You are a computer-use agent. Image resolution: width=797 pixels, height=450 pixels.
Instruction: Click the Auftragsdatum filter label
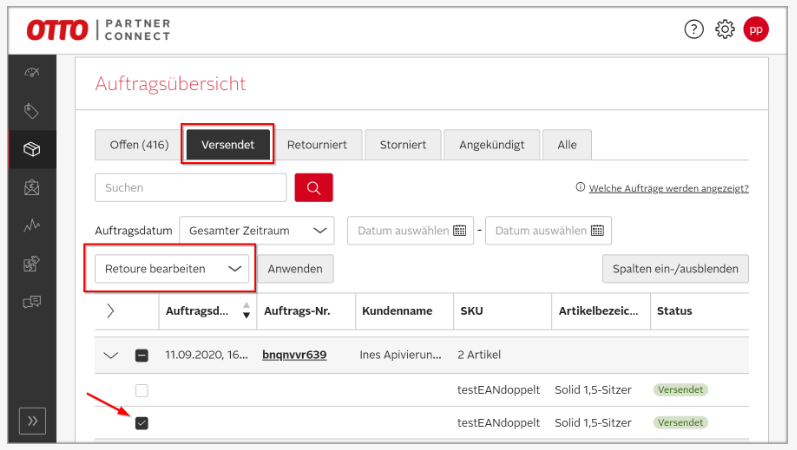tap(134, 231)
